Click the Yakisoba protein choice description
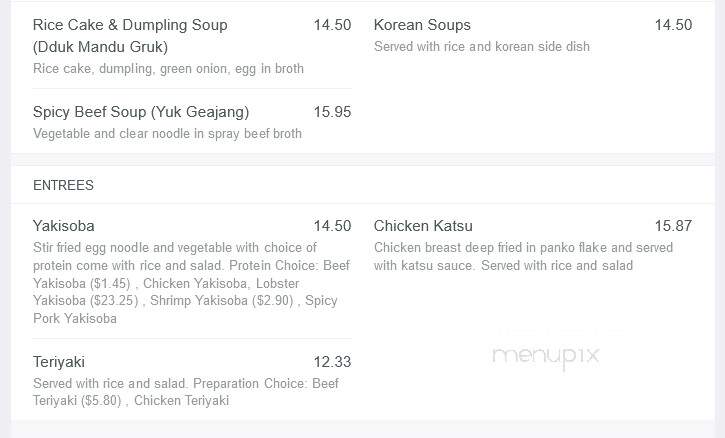This screenshot has width=725, height=438. [191, 283]
